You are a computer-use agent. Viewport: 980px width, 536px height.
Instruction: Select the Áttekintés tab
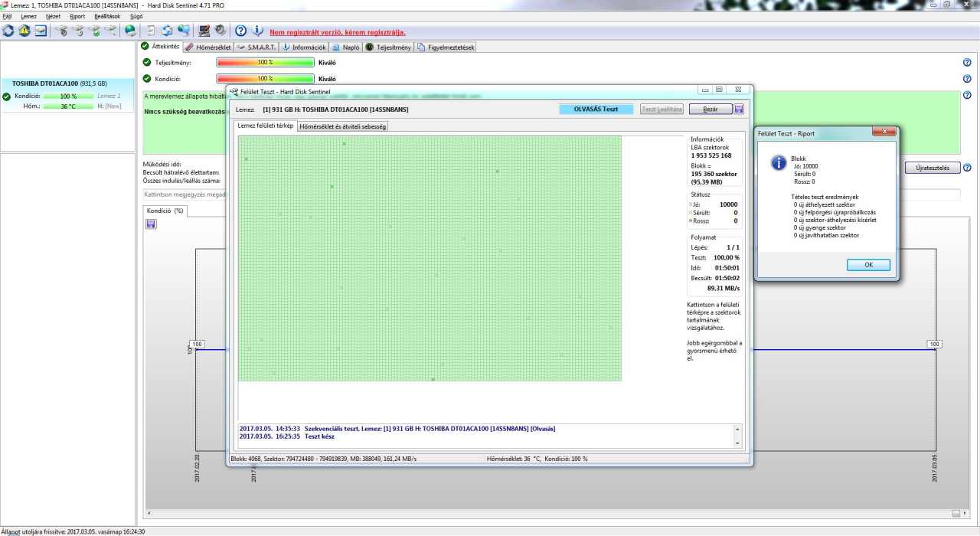(160, 47)
